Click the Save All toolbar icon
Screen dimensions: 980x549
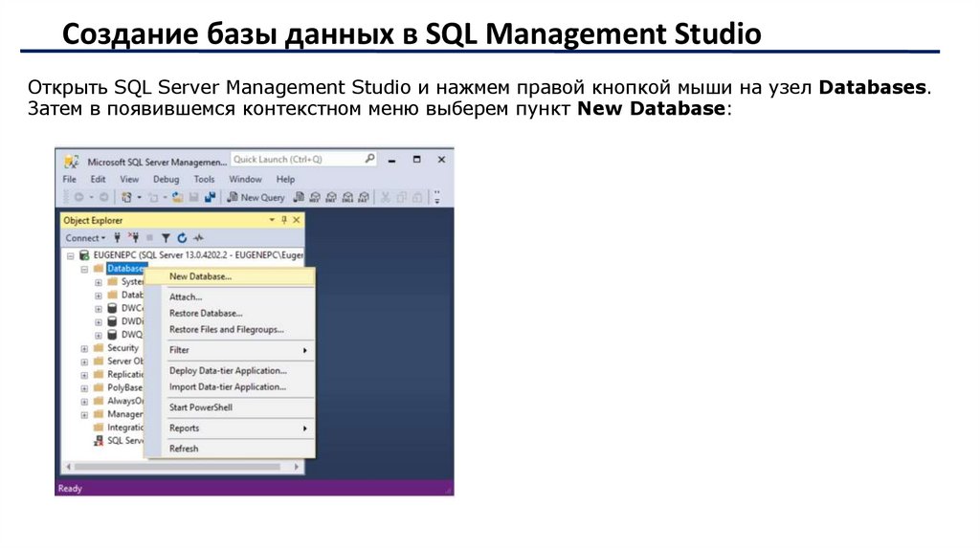tap(210, 197)
